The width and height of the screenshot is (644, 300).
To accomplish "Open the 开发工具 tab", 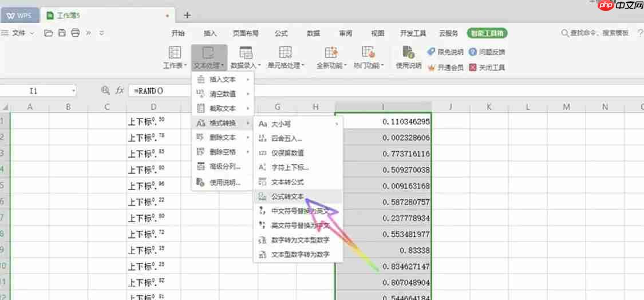I will tap(413, 33).
